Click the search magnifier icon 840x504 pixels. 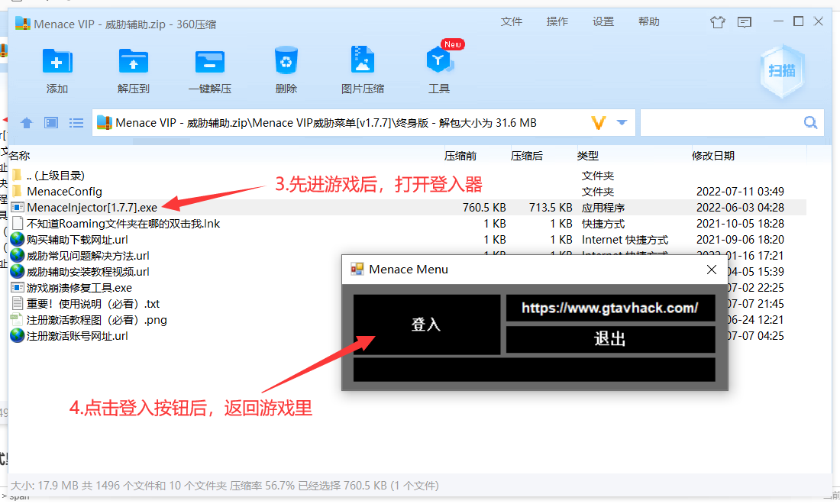click(x=810, y=123)
